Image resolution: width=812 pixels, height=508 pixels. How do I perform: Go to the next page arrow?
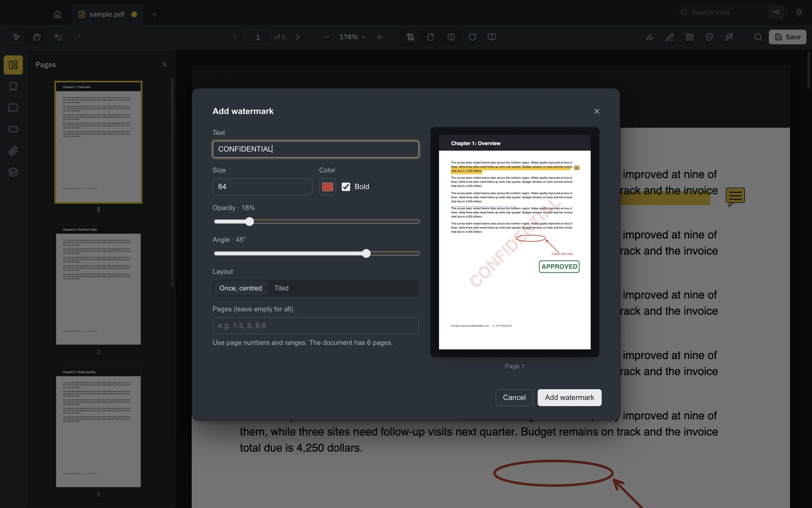pyautogui.click(x=298, y=37)
